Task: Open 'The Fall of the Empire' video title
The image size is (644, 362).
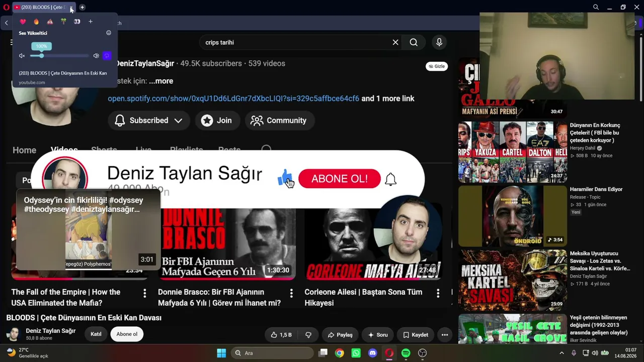Action: (66, 298)
